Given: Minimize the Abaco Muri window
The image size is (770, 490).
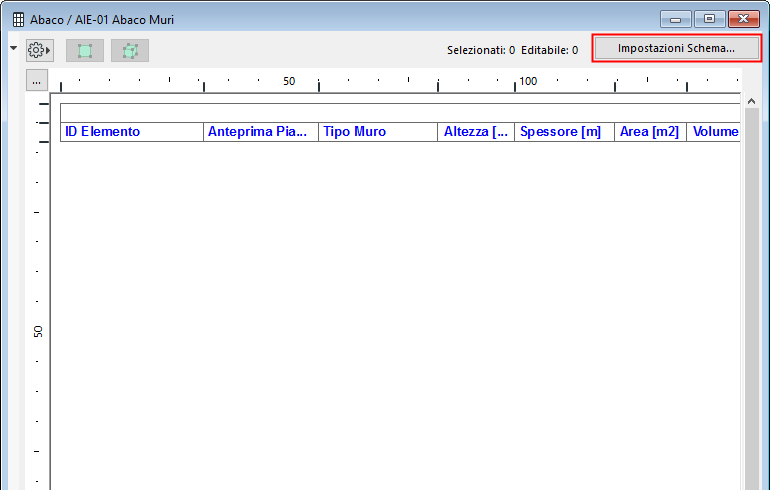Looking at the screenshot, I should click(676, 19).
